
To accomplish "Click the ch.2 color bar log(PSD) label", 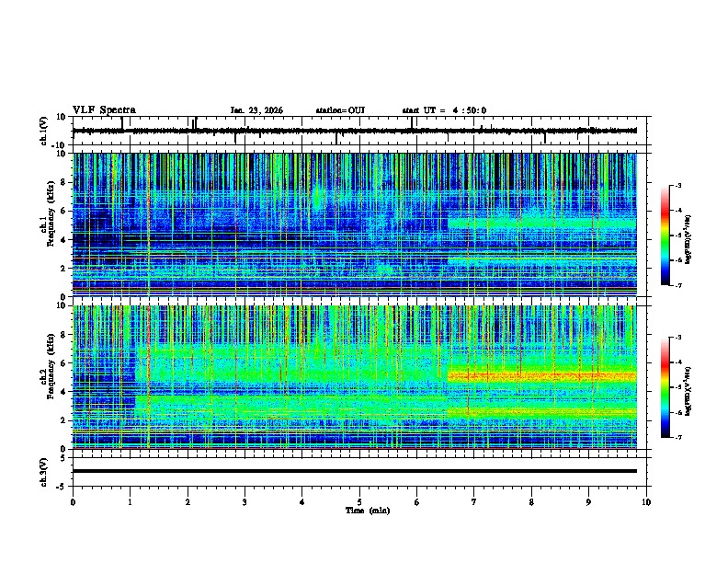I will pos(688,391).
